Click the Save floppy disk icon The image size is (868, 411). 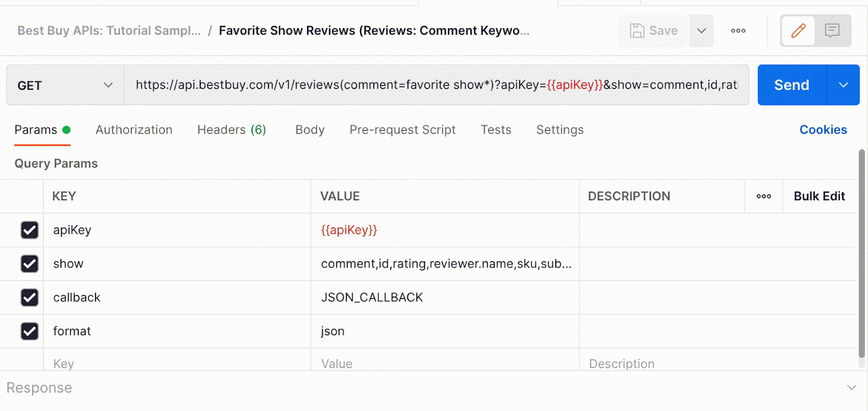(x=637, y=30)
